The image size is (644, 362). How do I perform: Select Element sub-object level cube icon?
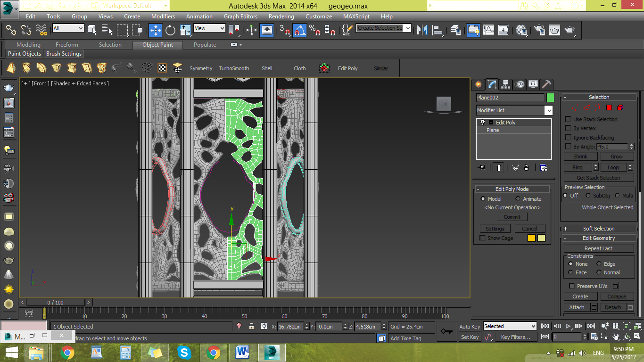point(620,107)
